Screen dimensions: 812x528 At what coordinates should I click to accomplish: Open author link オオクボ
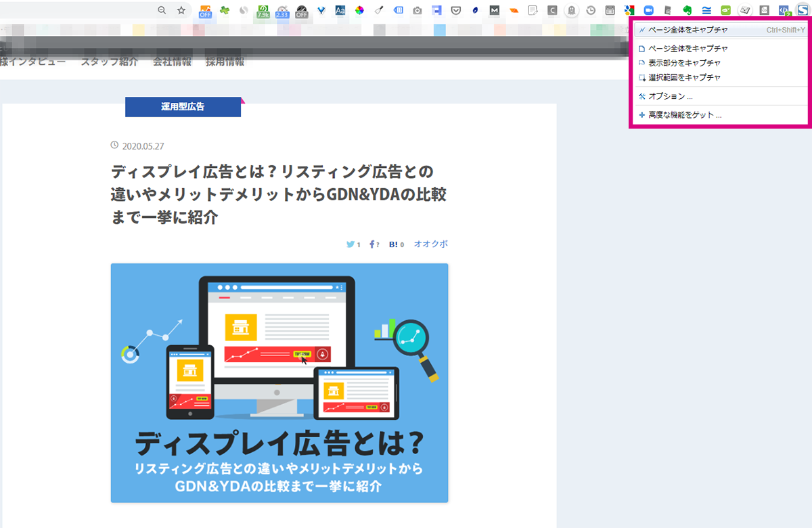431,244
